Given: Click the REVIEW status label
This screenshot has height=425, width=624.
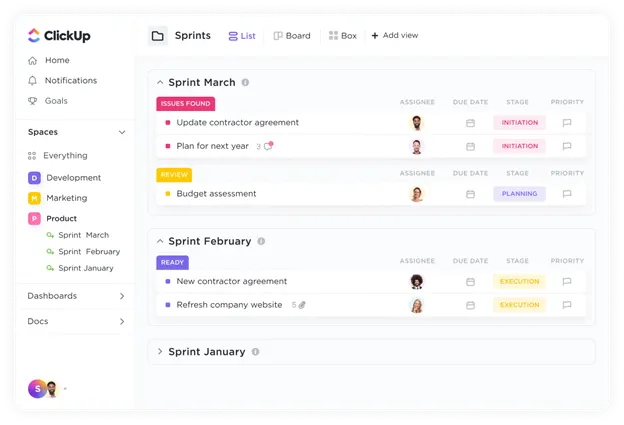Looking at the screenshot, I should pyautogui.click(x=174, y=175).
